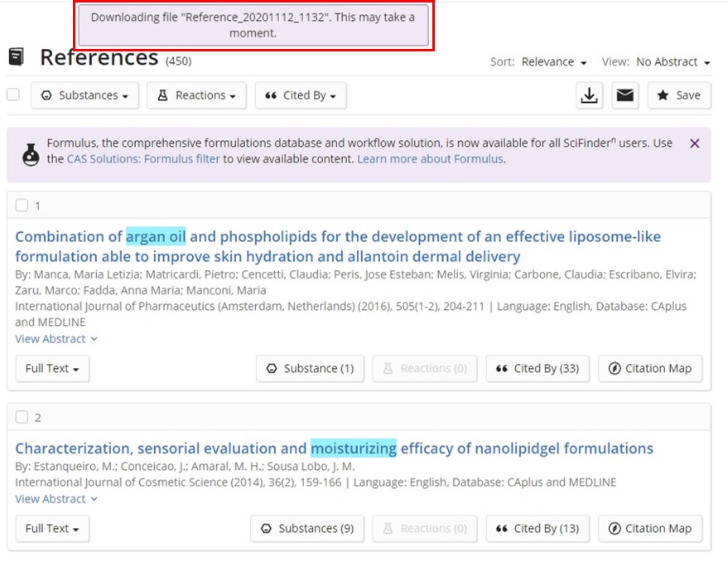View Substance (1) for first reference
728x562 pixels.
tap(310, 369)
